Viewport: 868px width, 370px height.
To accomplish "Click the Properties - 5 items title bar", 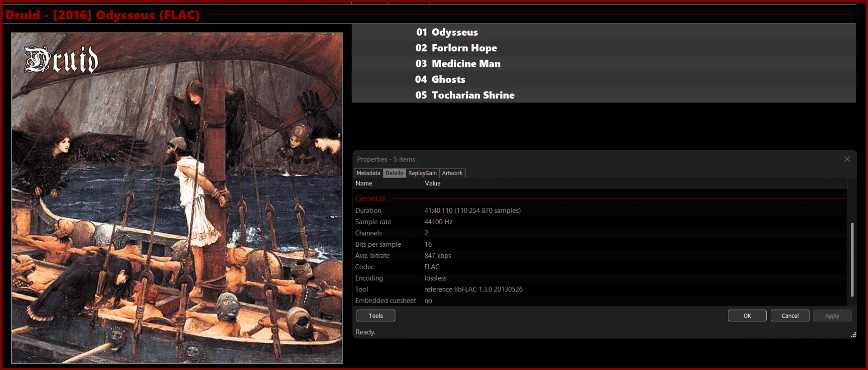I will [x=597, y=159].
